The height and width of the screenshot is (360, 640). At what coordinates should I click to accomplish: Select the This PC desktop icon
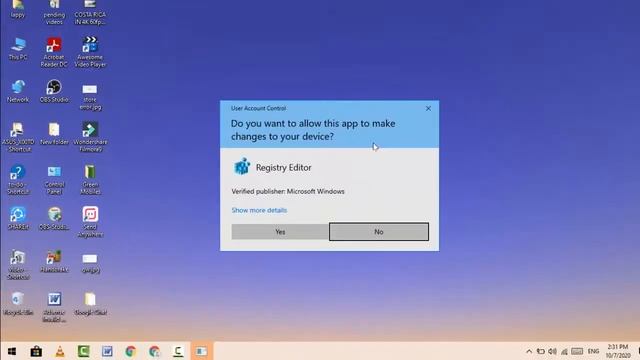coord(18,49)
